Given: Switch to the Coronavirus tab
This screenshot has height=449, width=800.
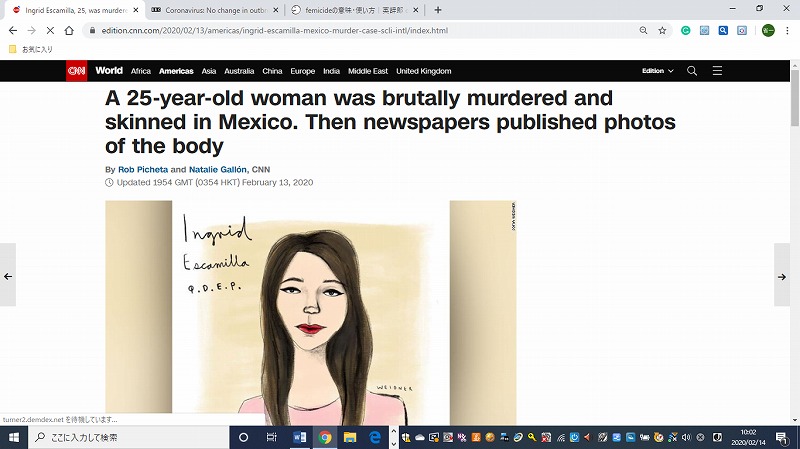Looking at the screenshot, I should point(215,10).
